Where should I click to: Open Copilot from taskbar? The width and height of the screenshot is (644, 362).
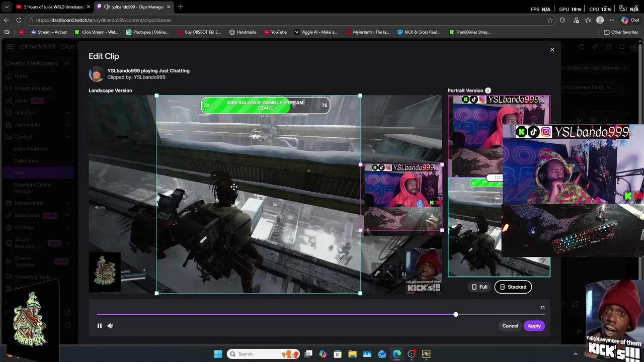323,354
